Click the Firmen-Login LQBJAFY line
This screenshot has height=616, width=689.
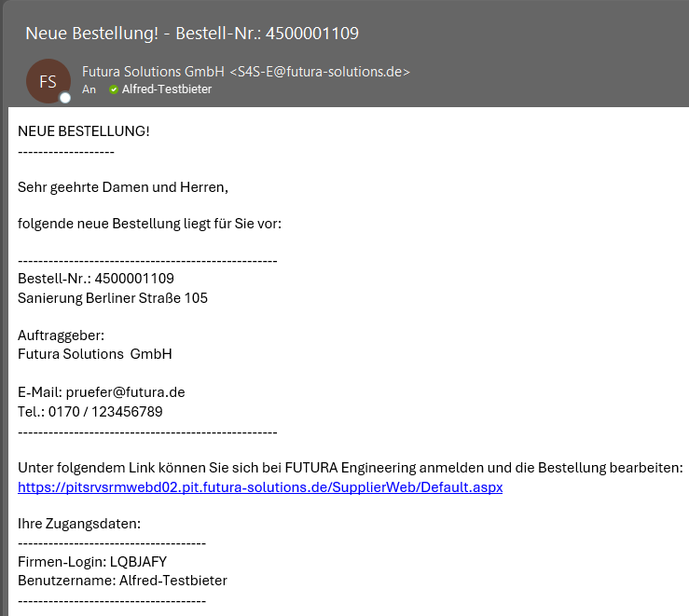(x=92, y=562)
